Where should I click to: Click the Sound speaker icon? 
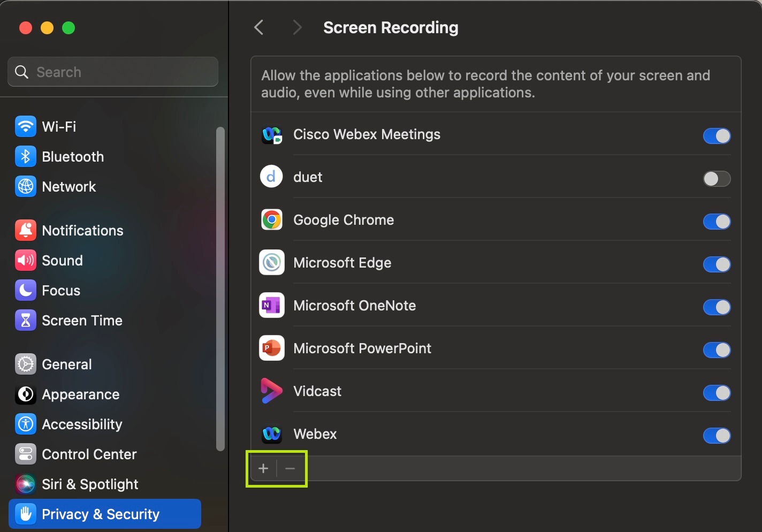[x=26, y=261]
